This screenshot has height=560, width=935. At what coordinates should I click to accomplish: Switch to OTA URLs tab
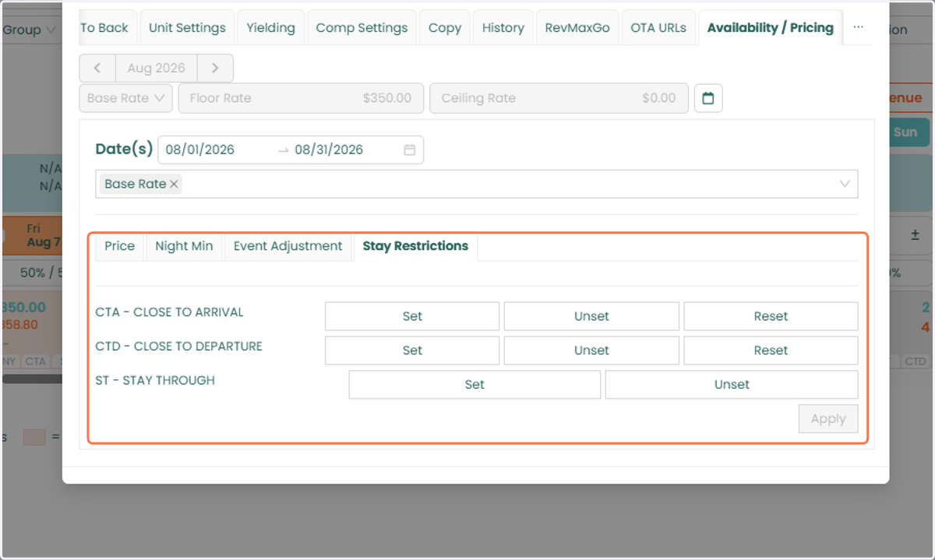tap(658, 27)
